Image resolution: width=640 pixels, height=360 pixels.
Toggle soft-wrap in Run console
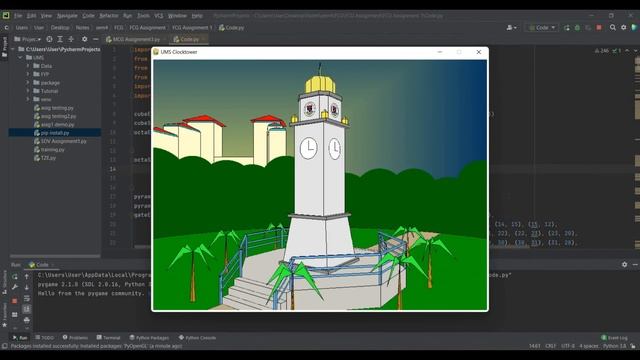(x=27, y=298)
